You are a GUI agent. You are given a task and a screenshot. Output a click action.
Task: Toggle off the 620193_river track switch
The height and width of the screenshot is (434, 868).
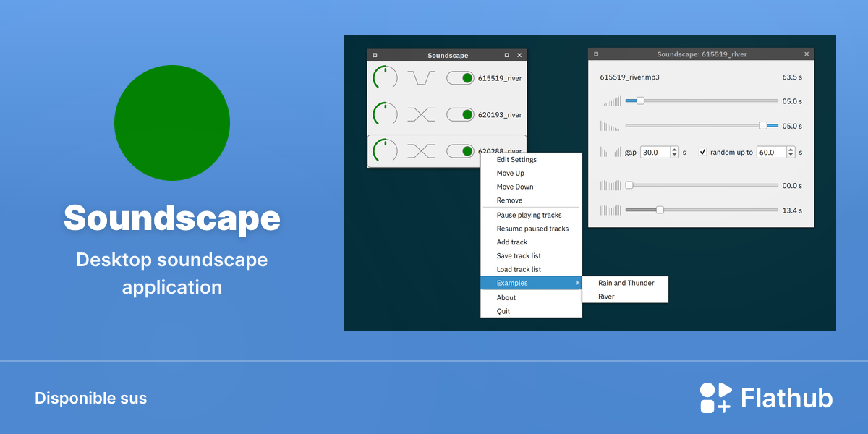pyautogui.click(x=460, y=114)
